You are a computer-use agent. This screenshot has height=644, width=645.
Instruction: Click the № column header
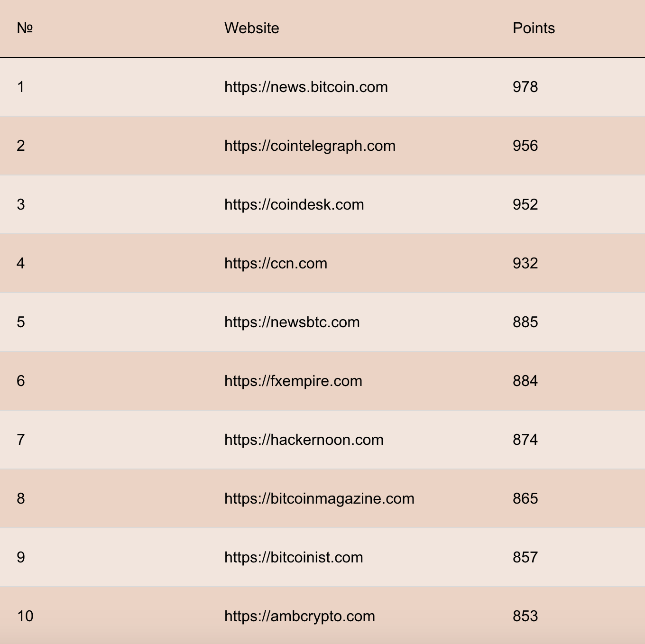[25, 28]
